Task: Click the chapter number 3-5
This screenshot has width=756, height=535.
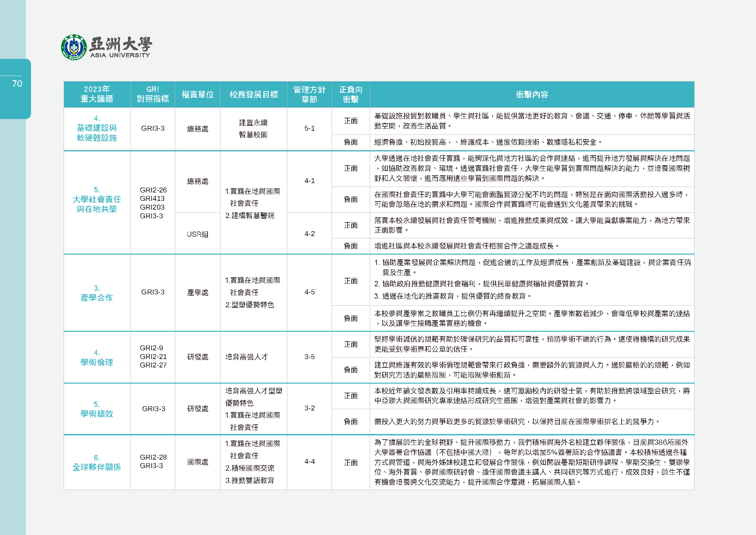Action: [x=310, y=357]
